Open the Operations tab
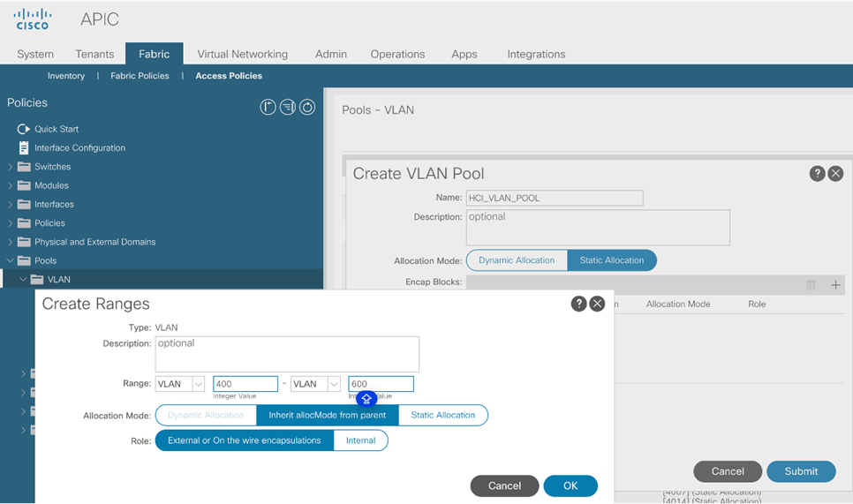Image resolution: width=853 pixels, height=504 pixels. [x=397, y=54]
